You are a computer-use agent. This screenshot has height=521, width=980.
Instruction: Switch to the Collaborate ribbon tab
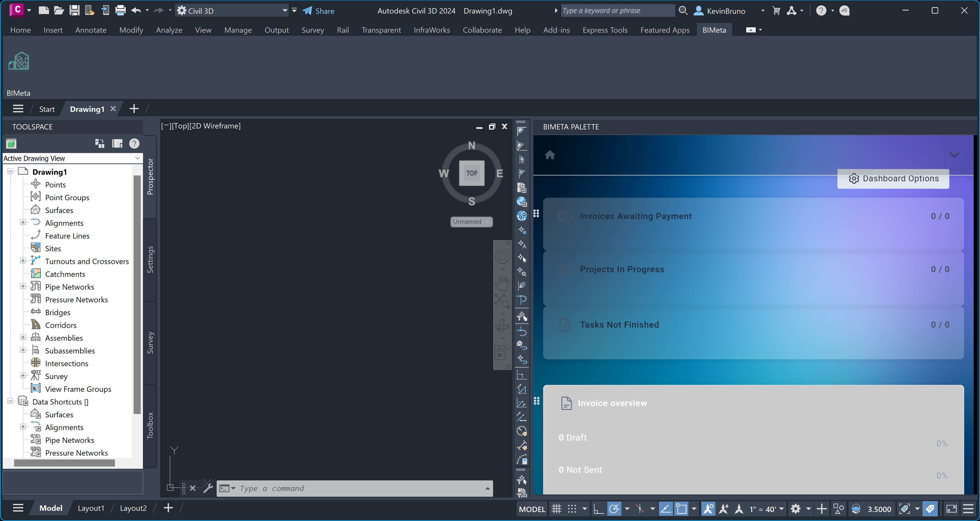pos(482,30)
